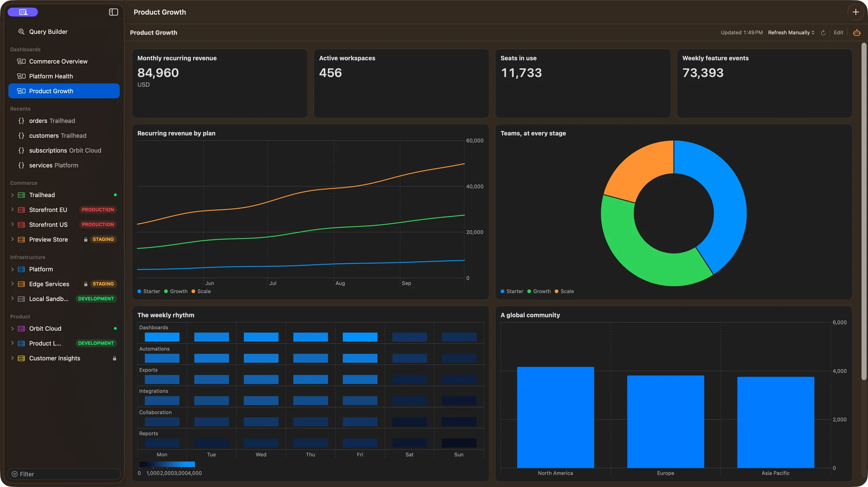Open the Commerce Overview dashboard
This screenshot has width=868, height=487.
click(x=64, y=62)
